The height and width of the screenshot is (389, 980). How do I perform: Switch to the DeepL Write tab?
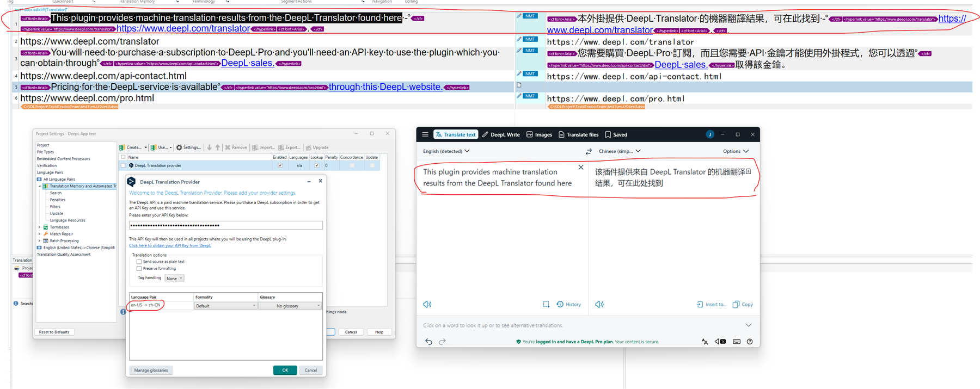click(501, 134)
